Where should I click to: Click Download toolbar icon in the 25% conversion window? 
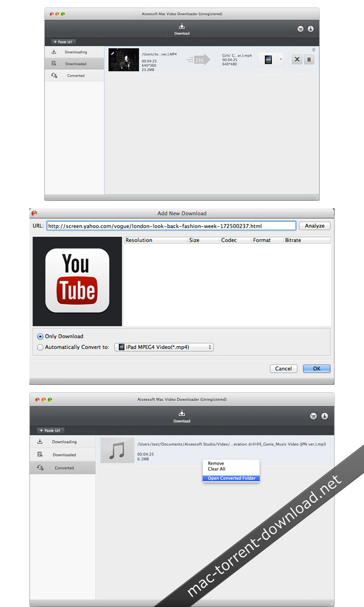click(181, 29)
